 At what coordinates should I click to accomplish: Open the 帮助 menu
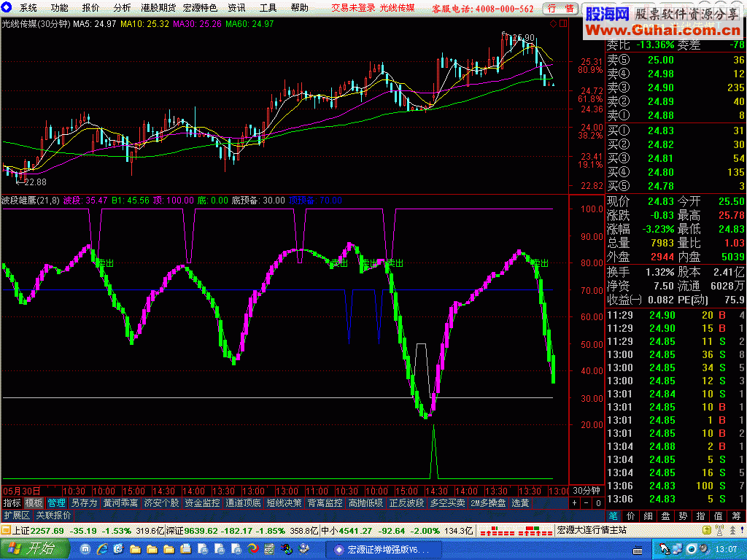coord(299,8)
